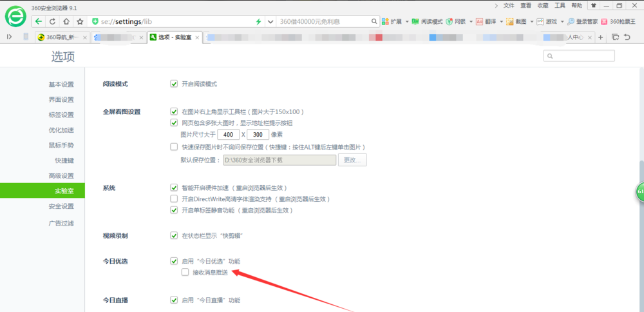The height and width of the screenshot is (312, 644).
Task: Bookmark page with the star icon
Action: [x=80, y=22]
